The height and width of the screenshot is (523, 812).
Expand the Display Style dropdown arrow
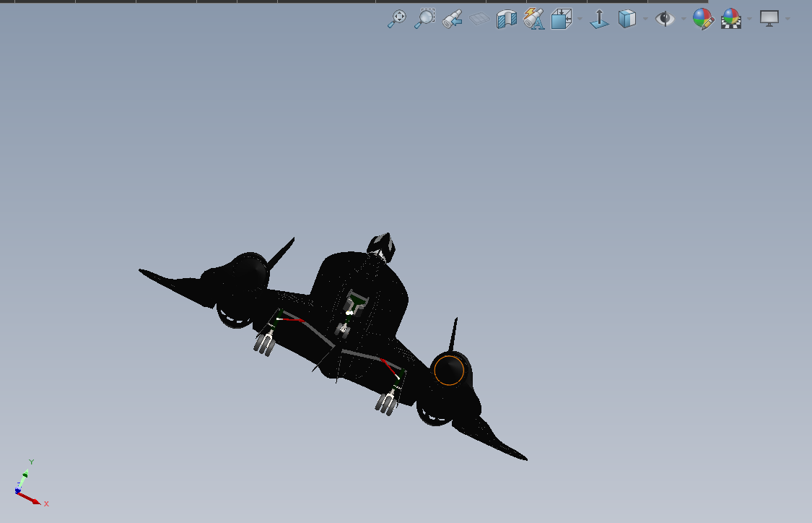click(x=645, y=20)
